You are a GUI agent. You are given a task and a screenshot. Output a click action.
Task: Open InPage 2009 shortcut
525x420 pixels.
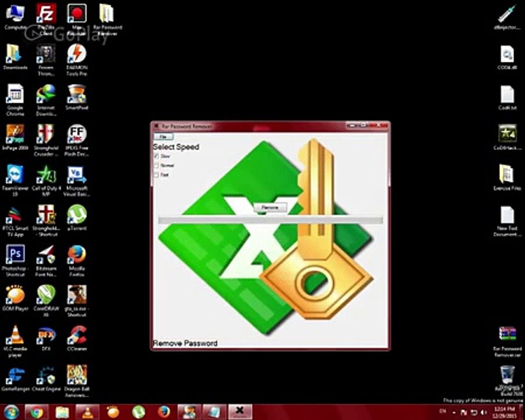pos(15,137)
